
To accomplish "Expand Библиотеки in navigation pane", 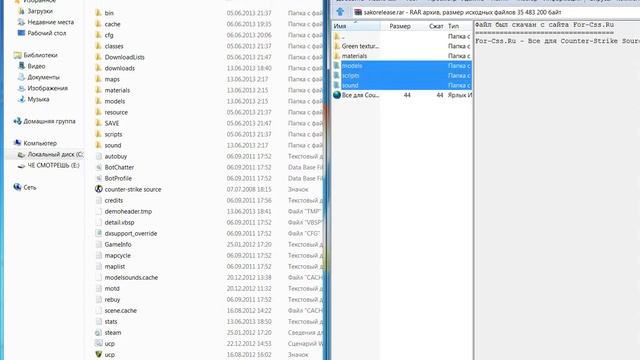I will coord(40,55).
